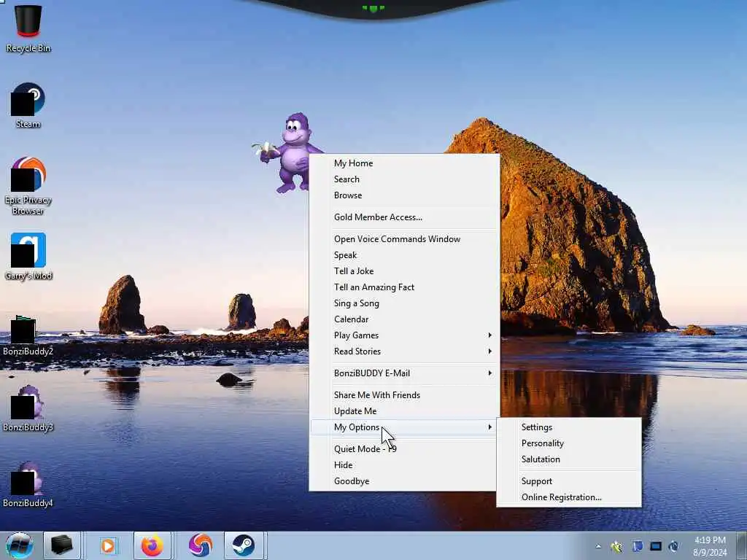747x560 pixels.
Task: Show hidden system tray icons
Action: 598,547
